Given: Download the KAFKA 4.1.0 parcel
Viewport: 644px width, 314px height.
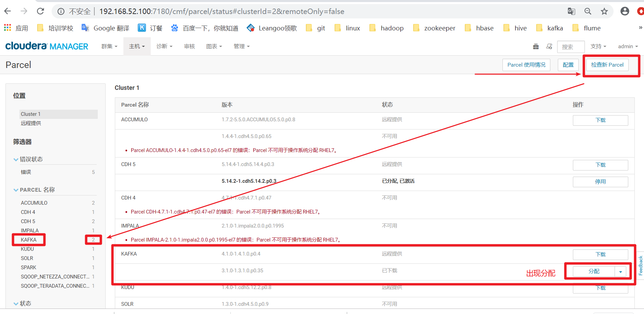Looking at the screenshot, I should click(601, 255).
